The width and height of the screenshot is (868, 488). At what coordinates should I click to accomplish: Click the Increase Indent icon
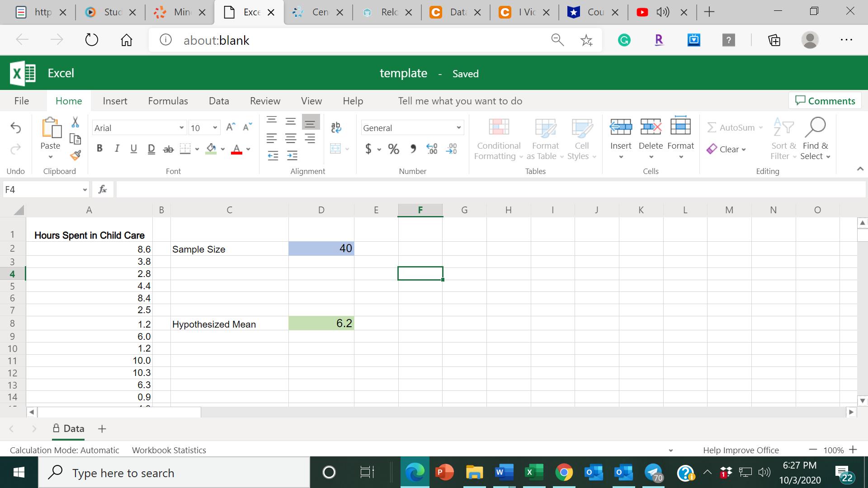pos(292,156)
